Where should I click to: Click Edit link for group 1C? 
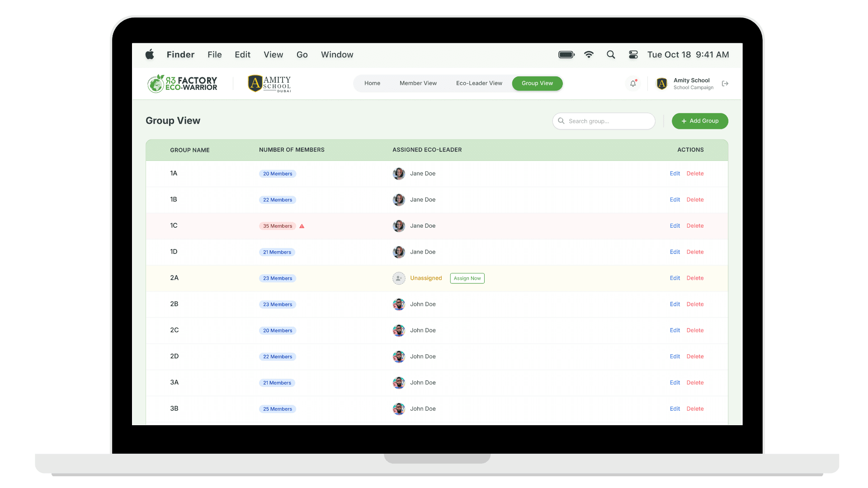click(x=675, y=226)
